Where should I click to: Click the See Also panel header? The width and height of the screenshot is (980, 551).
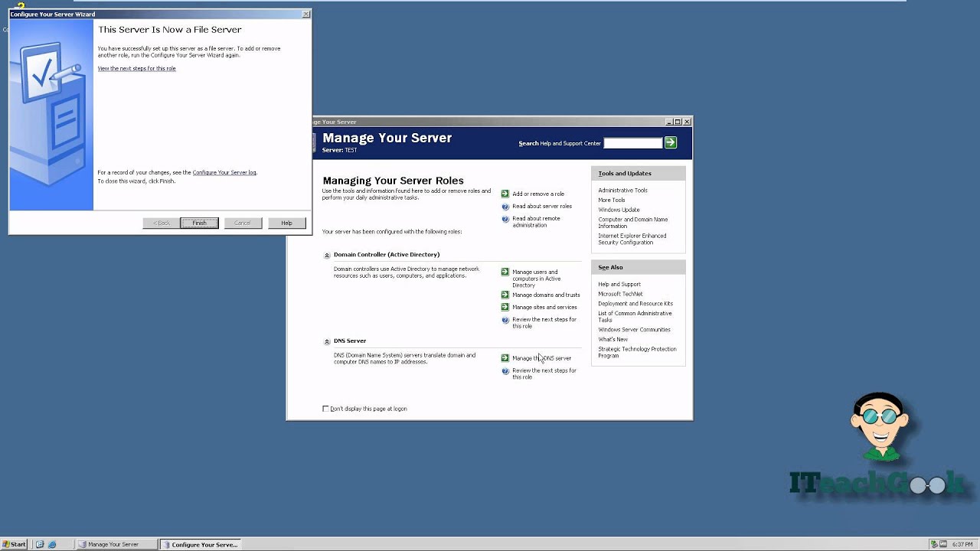(x=638, y=267)
